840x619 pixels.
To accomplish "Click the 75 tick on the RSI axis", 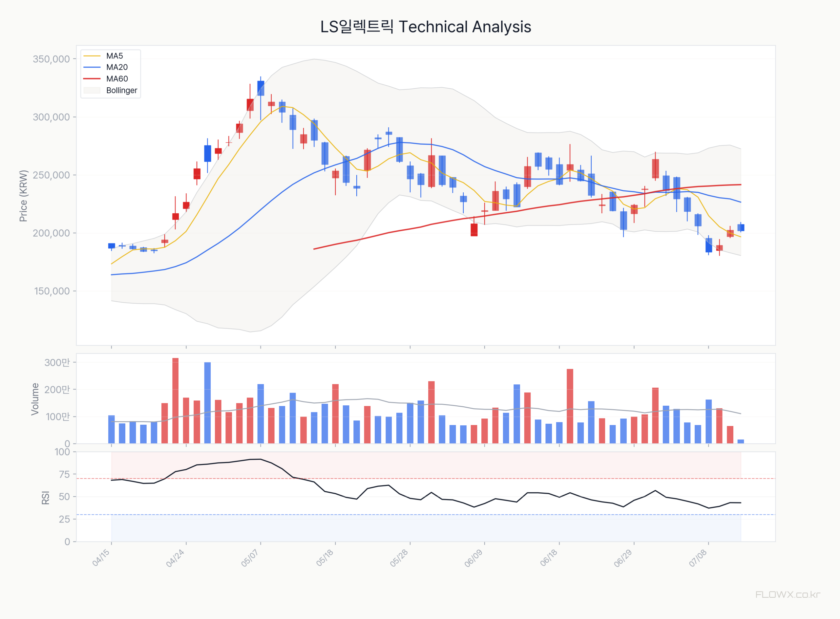I will pos(64,475).
